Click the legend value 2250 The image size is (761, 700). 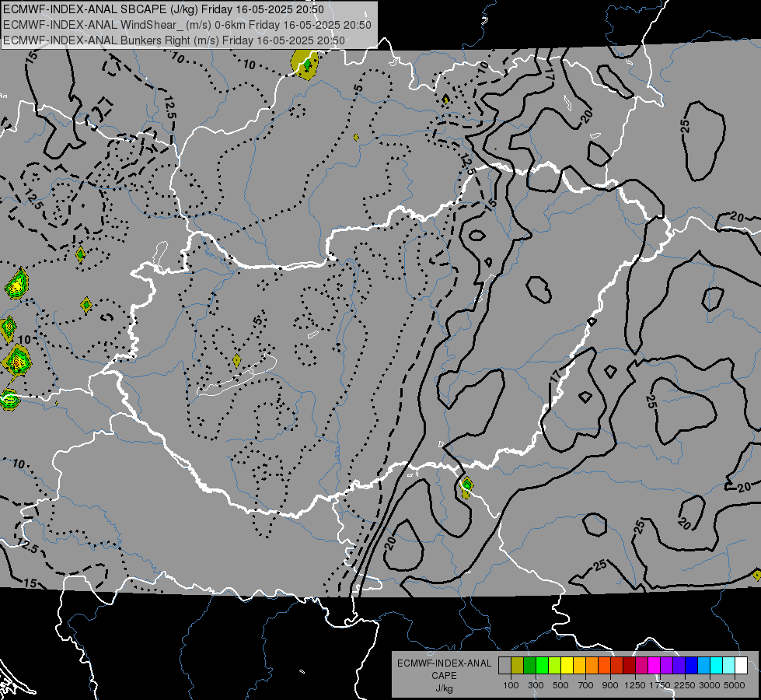(685, 685)
